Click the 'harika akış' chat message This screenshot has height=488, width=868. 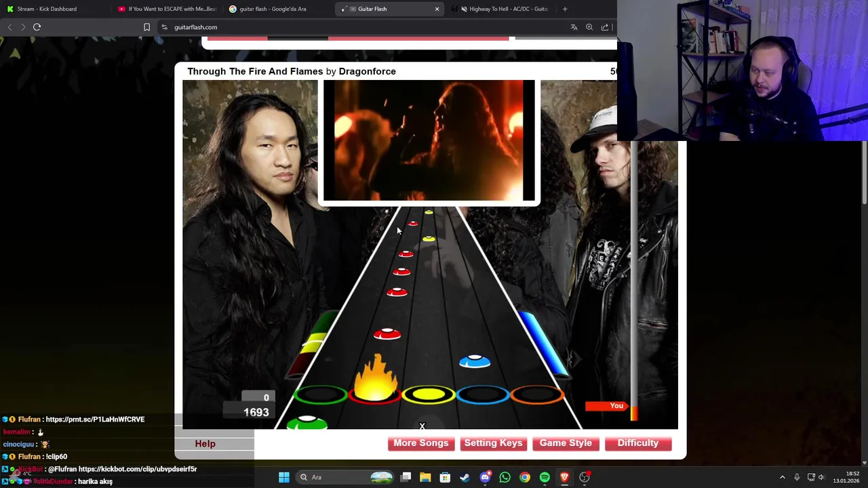pyautogui.click(x=95, y=481)
